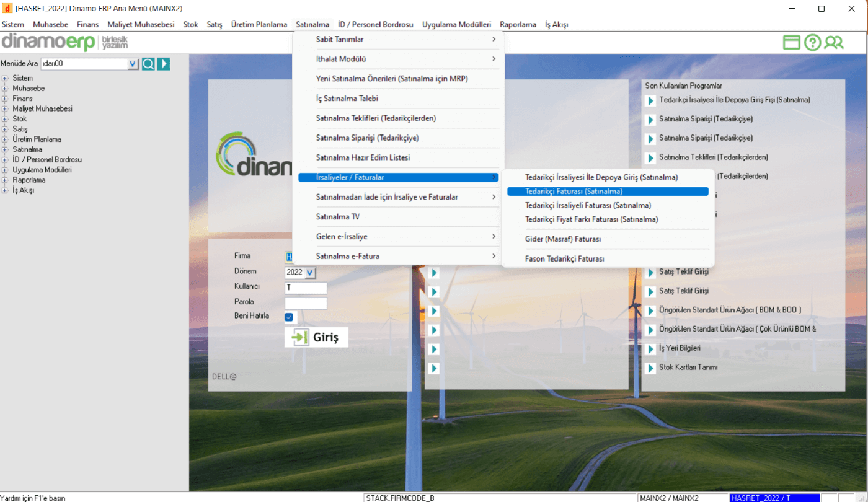Open Gelen e-İrsaliye submenu
The image size is (868, 502).
pyautogui.click(x=399, y=237)
